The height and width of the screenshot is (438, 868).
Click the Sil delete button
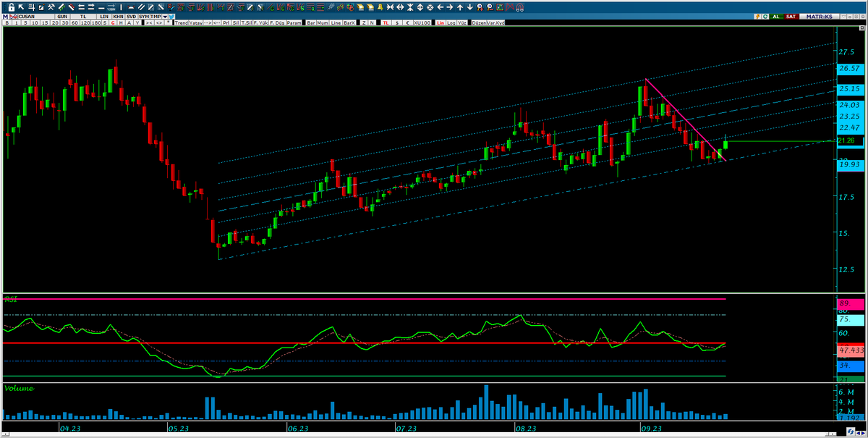[x=235, y=23]
